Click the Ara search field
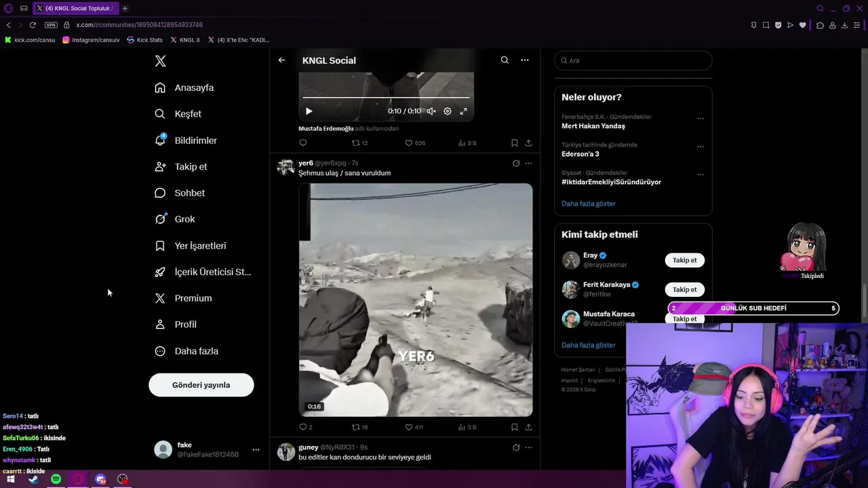This screenshot has width=868, height=488. click(633, 60)
